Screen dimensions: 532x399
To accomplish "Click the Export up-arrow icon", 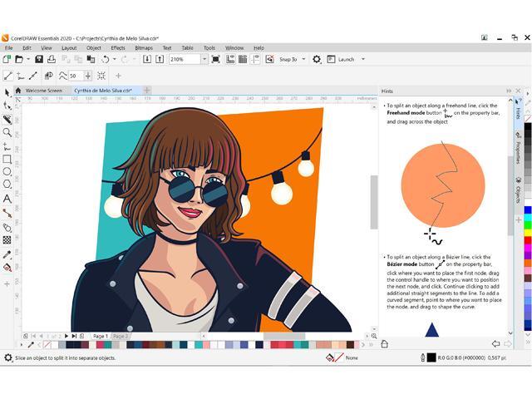I will coord(160,59).
